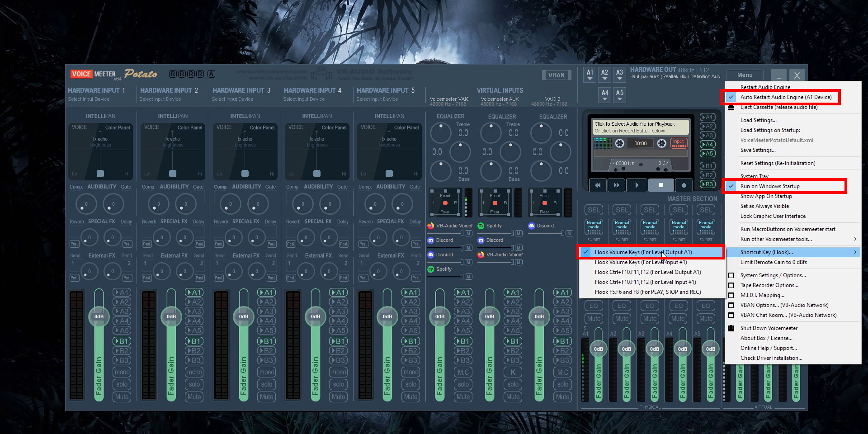Click the Treble equalizer knob on Voicemeeter VAIO

[440, 133]
